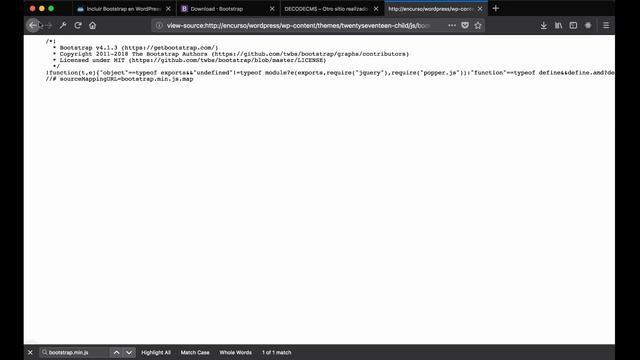Viewport: 640px width, 360px height.
Task: Click the find bar search field
Action: 75,352
